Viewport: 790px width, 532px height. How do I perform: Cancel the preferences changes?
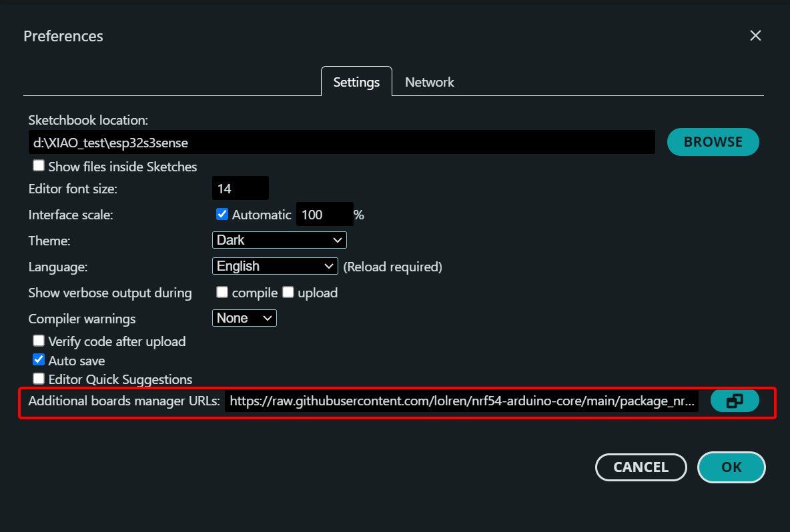[x=641, y=467]
